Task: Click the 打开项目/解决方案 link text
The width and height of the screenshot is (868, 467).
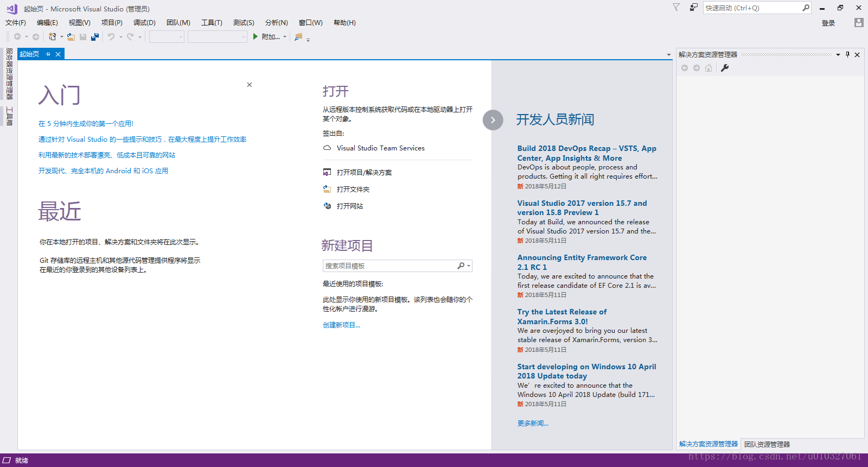Action: 364,172
